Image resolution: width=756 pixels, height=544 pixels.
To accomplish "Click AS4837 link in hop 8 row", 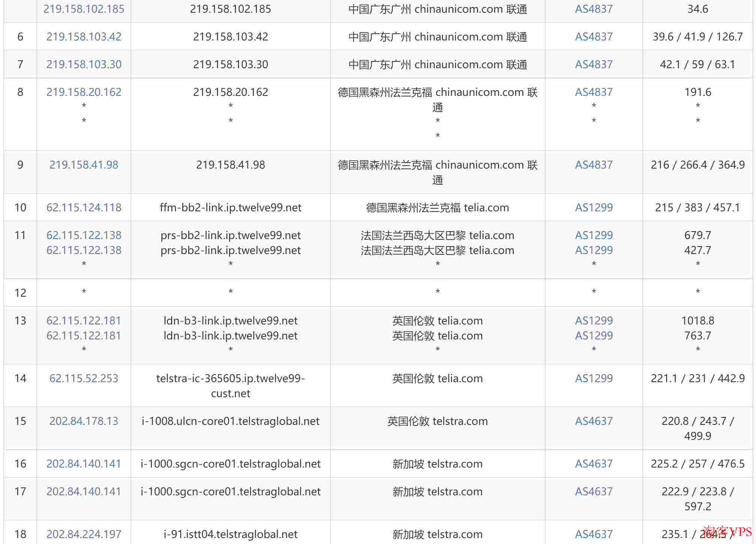I will (594, 92).
